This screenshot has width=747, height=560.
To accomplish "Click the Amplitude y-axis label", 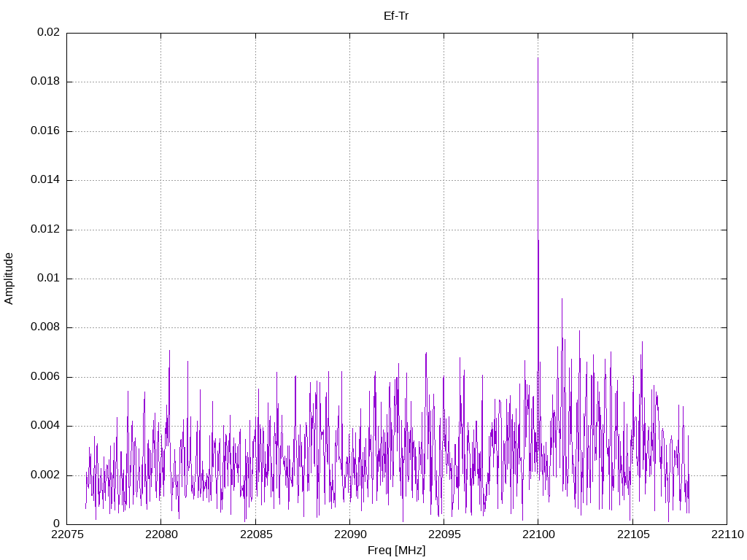I will pos(9,278).
